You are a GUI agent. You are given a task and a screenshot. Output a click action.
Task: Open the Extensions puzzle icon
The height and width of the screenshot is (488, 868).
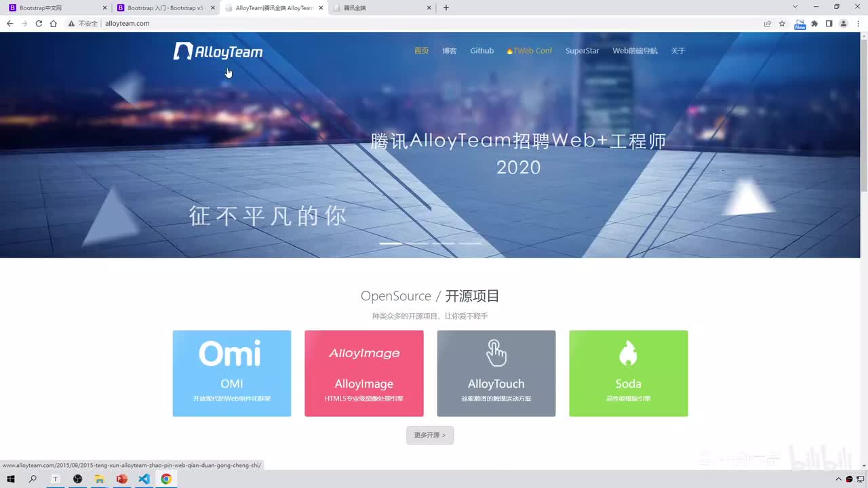814,23
